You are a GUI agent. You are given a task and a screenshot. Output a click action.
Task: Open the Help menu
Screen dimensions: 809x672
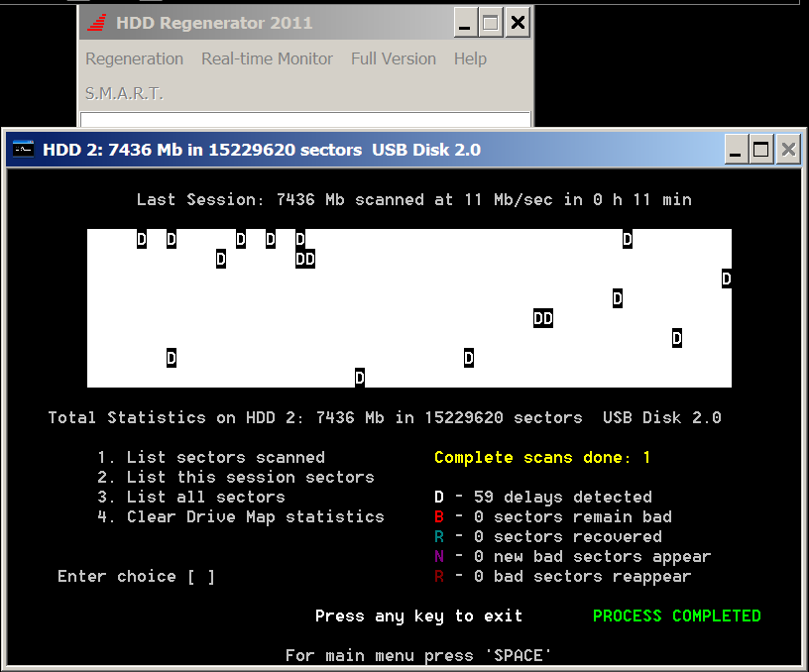point(470,58)
